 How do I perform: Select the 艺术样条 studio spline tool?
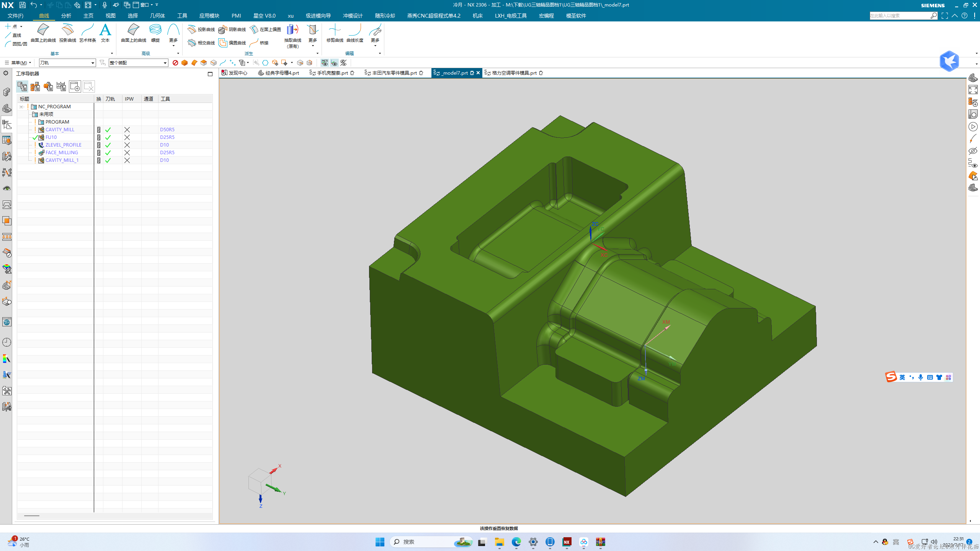point(88,33)
